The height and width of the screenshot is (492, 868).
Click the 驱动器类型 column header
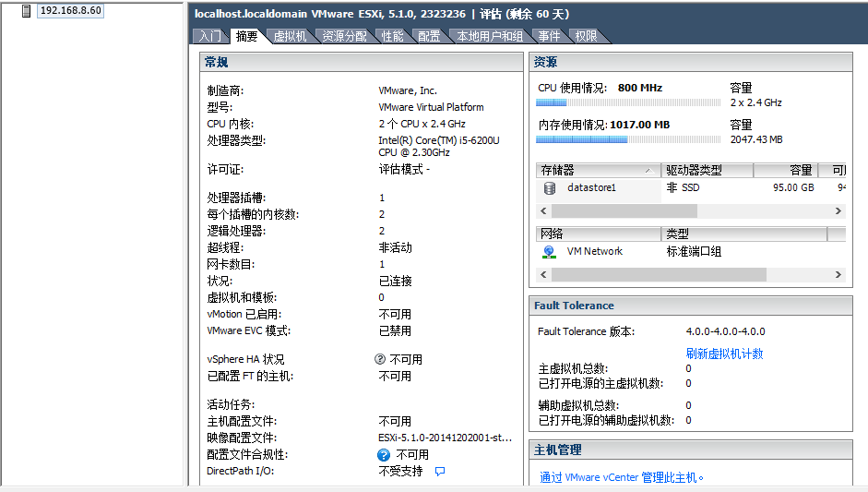[x=707, y=170]
